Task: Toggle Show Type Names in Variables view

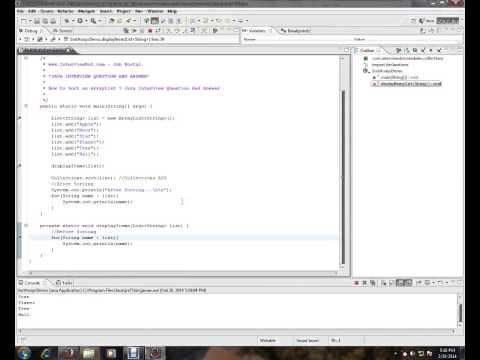Action: click(x=422, y=30)
